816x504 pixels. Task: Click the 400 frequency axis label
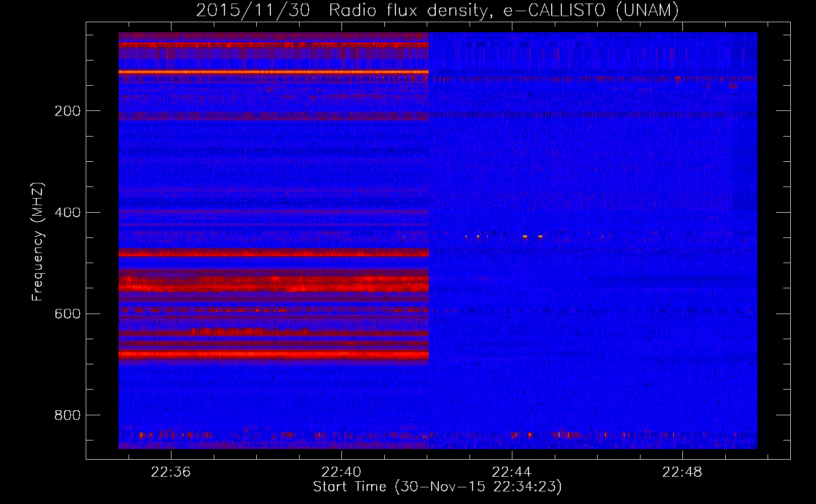click(68, 213)
